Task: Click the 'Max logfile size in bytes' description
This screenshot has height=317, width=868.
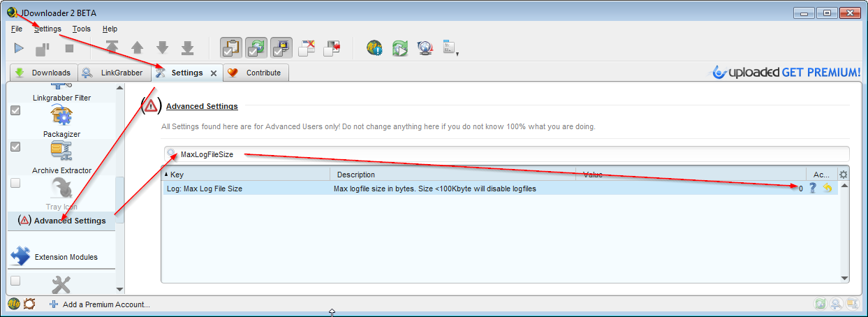Action: pyautogui.click(x=435, y=189)
